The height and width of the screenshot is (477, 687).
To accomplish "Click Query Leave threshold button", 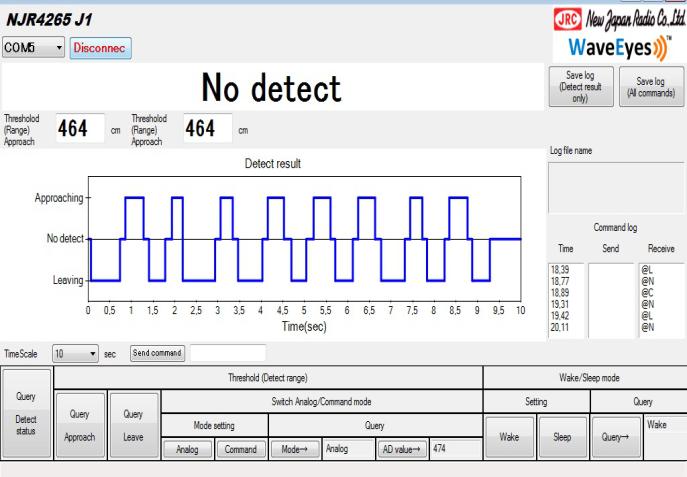I will [134, 425].
